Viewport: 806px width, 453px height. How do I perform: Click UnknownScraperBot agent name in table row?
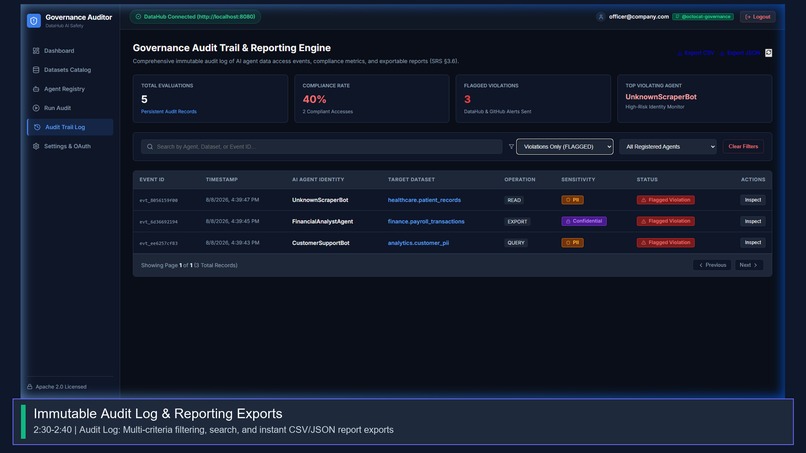coord(320,200)
